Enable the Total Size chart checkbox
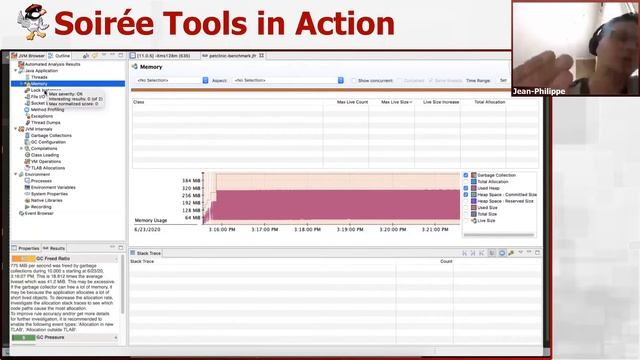 point(466,214)
